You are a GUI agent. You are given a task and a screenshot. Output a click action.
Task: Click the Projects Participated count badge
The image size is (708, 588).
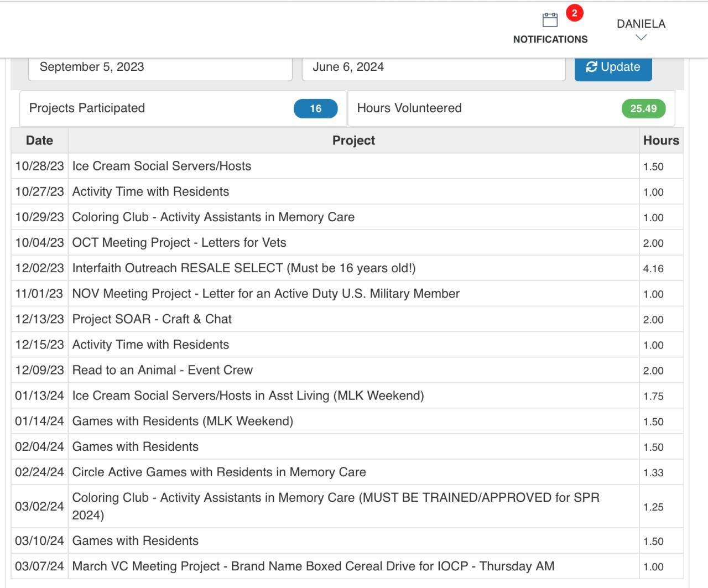tap(315, 109)
